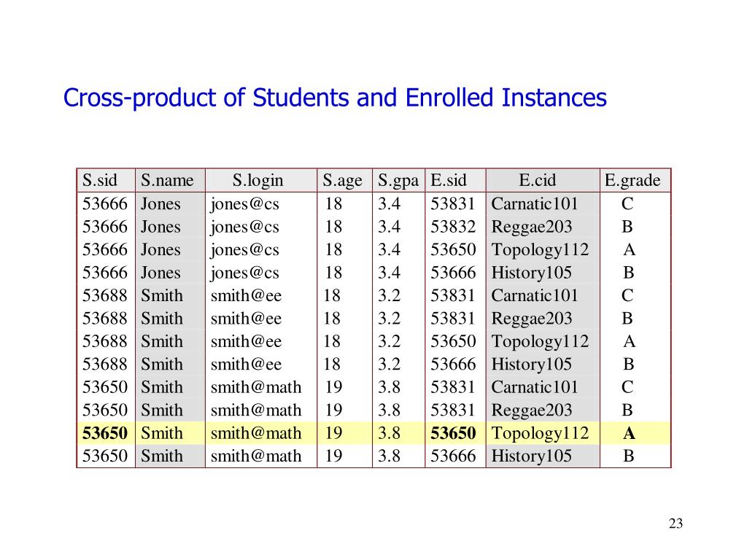The height and width of the screenshot is (560, 747).
Task: Click Topology112 in the smith@ee rows
Action: click(541, 341)
